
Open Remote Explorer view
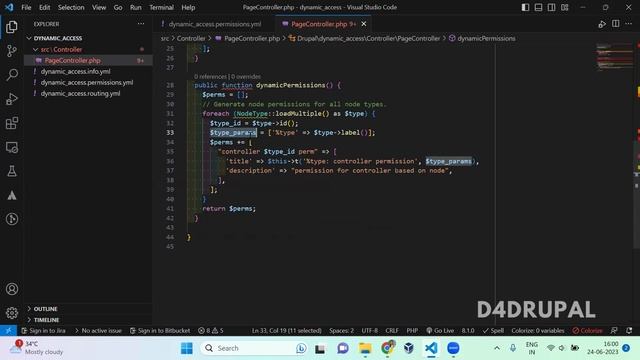coord(12,147)
